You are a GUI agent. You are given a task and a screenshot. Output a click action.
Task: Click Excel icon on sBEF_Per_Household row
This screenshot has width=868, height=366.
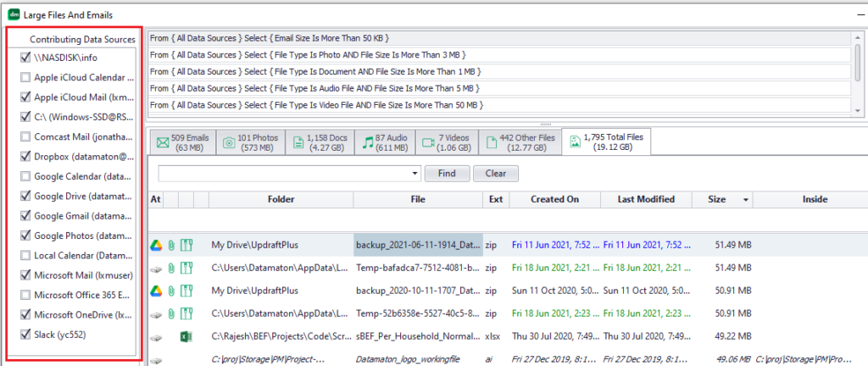[186, 336]
